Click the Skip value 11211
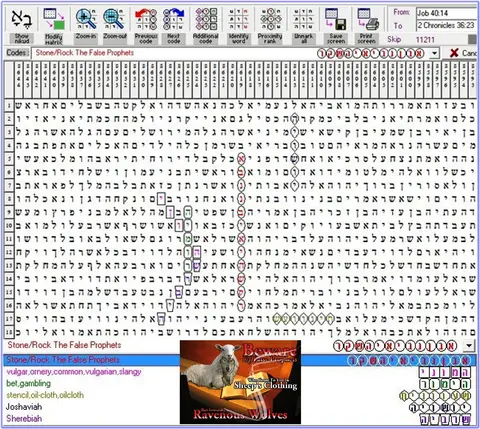 tap(425, 40)
